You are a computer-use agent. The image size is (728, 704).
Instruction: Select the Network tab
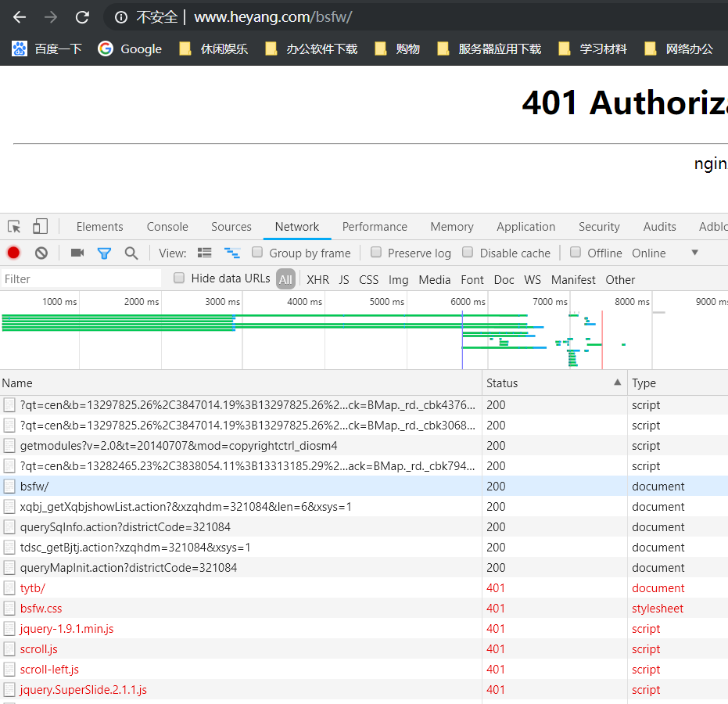[x=297, y=227]
